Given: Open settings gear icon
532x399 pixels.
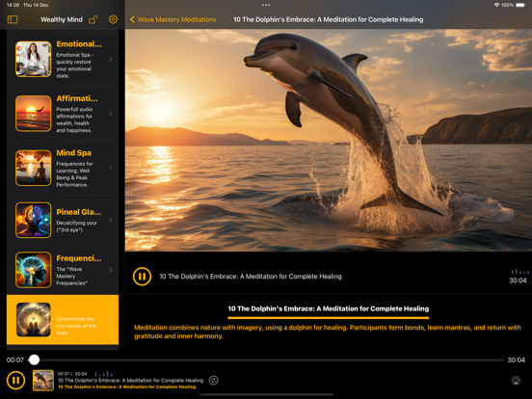Looking at the screenshot, I should pyautogui.click(x=113, y=19).
